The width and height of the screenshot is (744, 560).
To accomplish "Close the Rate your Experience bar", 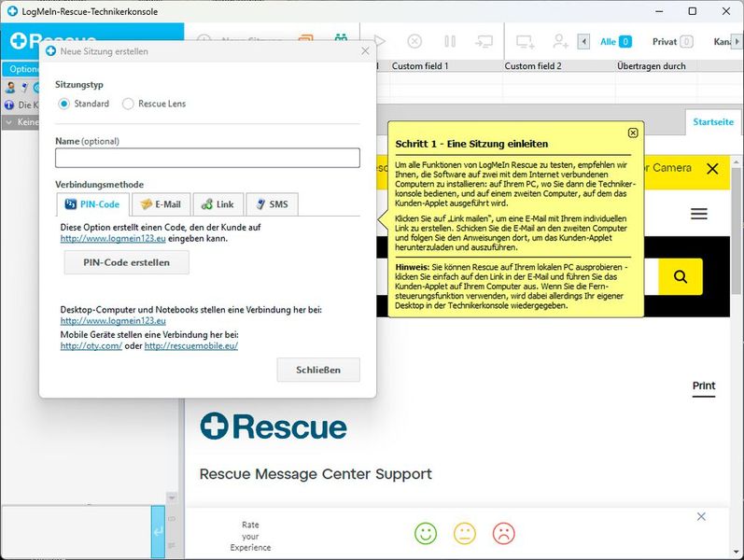I will coord(701,516).
